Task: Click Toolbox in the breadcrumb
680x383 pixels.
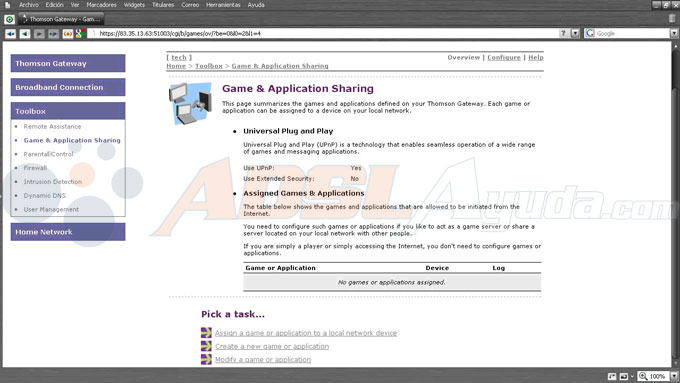Action: [x=209, y=66]
